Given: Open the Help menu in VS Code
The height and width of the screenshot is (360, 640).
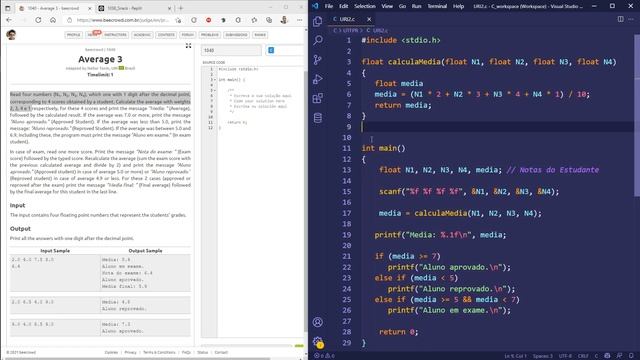Looking at the screenshot, I should tap(458, 6).
